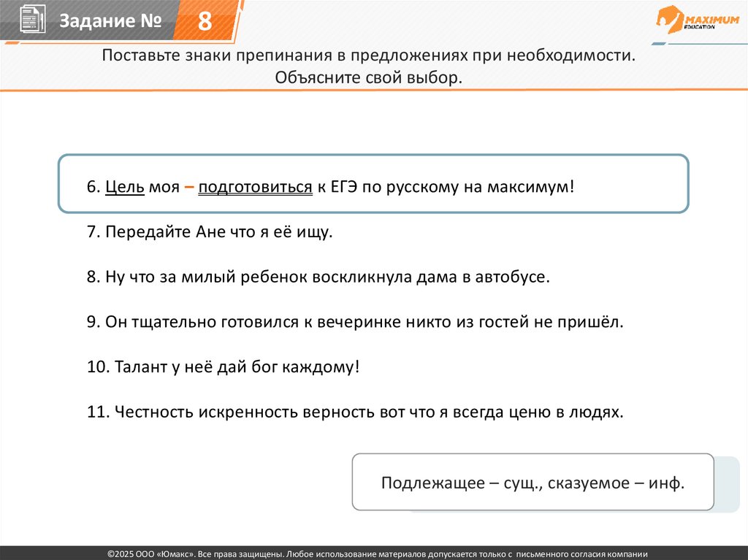Click sentence 9 about the вечеринка
Screen dimensions: 748x560
356,322
